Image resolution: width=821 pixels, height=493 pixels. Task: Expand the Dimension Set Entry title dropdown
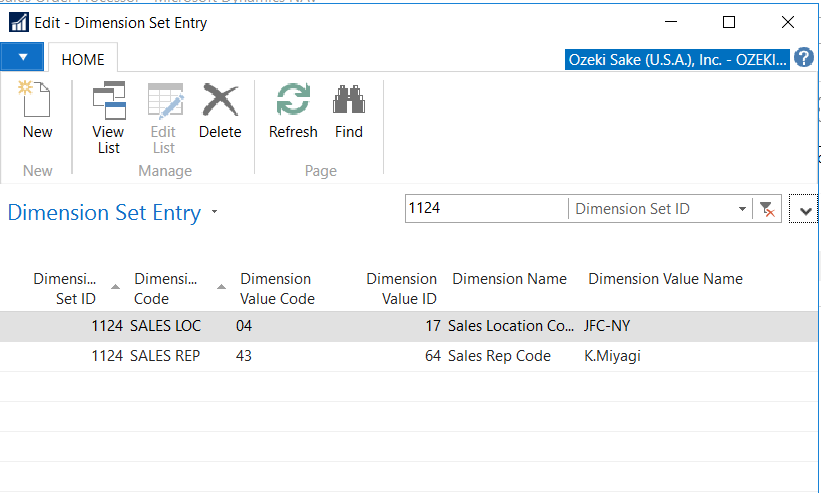214,212
